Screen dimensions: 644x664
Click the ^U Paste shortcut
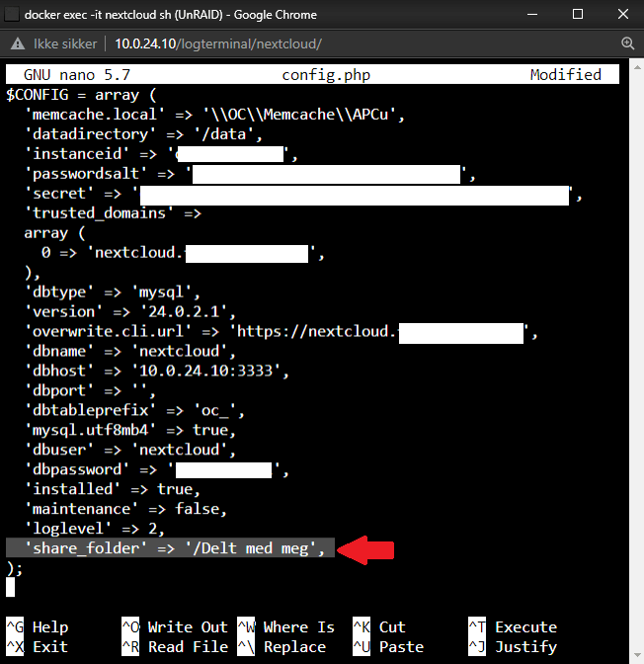click(x=388, y=646)
